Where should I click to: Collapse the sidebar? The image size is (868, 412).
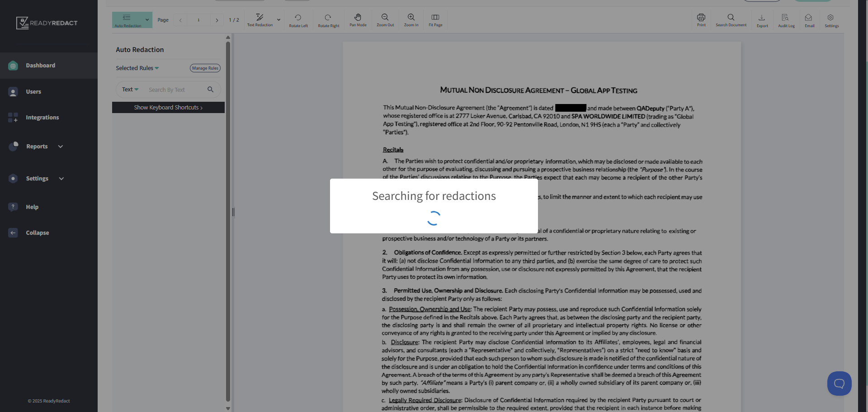point(49,233)
